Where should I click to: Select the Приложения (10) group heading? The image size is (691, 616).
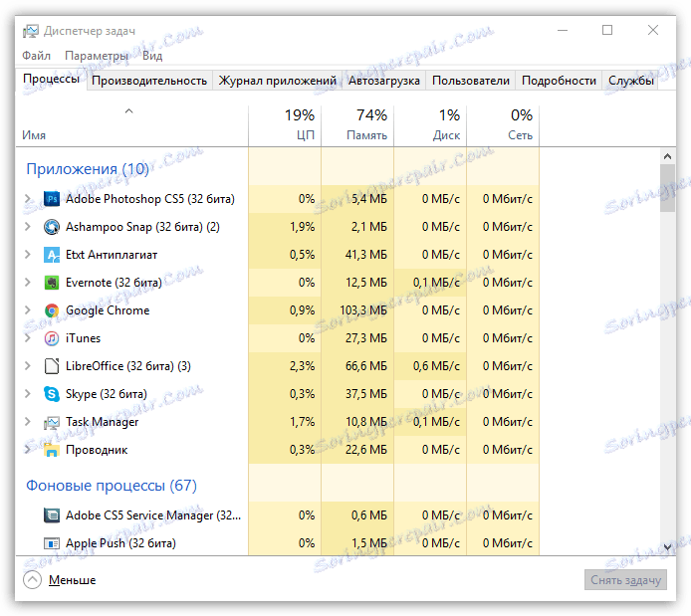point(88,168)
